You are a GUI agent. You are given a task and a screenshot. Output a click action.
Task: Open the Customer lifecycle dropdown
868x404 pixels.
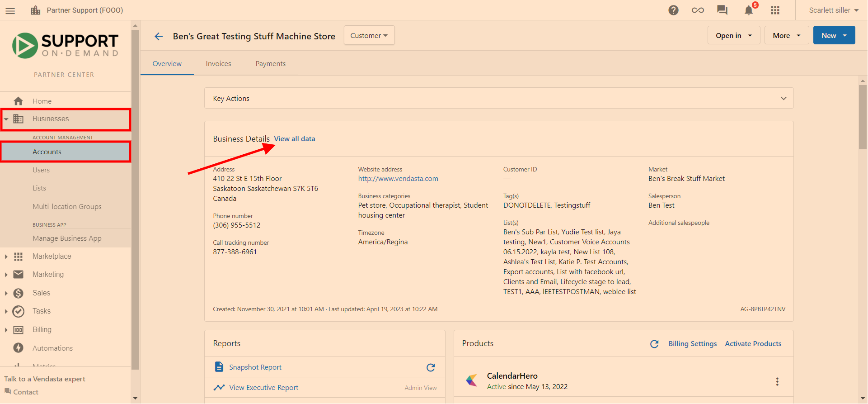[x=369, y=35]
